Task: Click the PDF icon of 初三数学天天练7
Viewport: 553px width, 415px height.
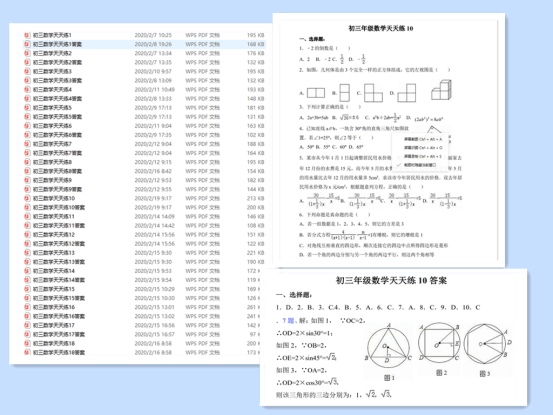Action: pyautogui.click(x=27, y=144)
